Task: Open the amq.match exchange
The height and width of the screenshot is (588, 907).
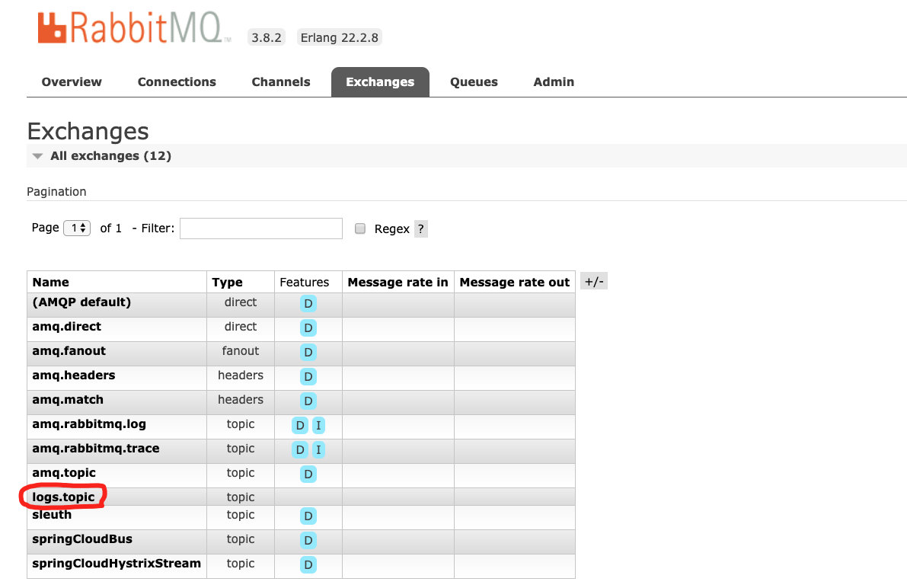Action: [68, 399]
